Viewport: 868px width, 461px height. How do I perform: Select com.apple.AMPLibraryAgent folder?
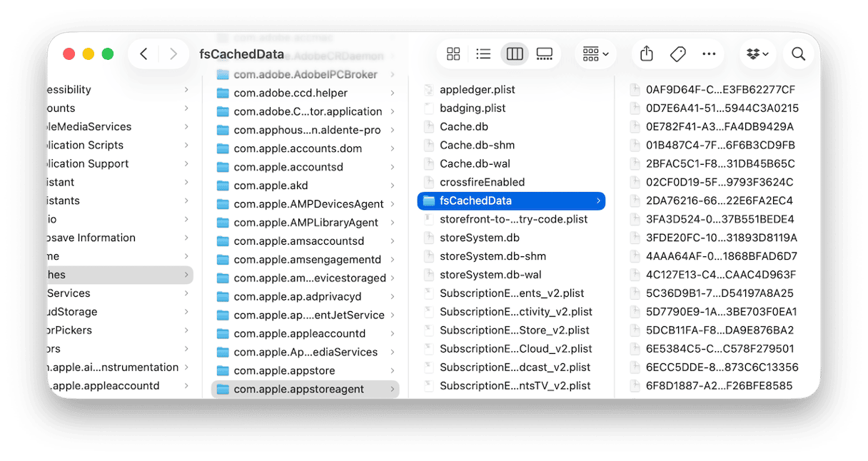(306, 223)
